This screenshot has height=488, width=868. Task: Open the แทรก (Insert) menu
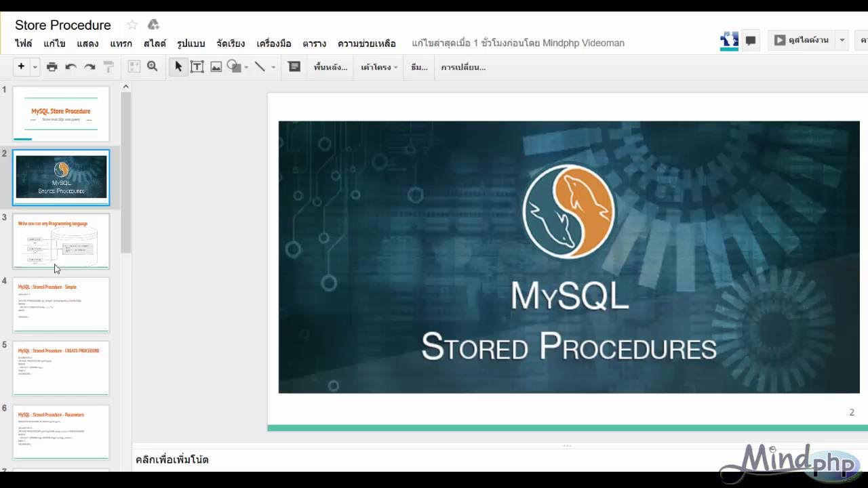pos(121,43)
